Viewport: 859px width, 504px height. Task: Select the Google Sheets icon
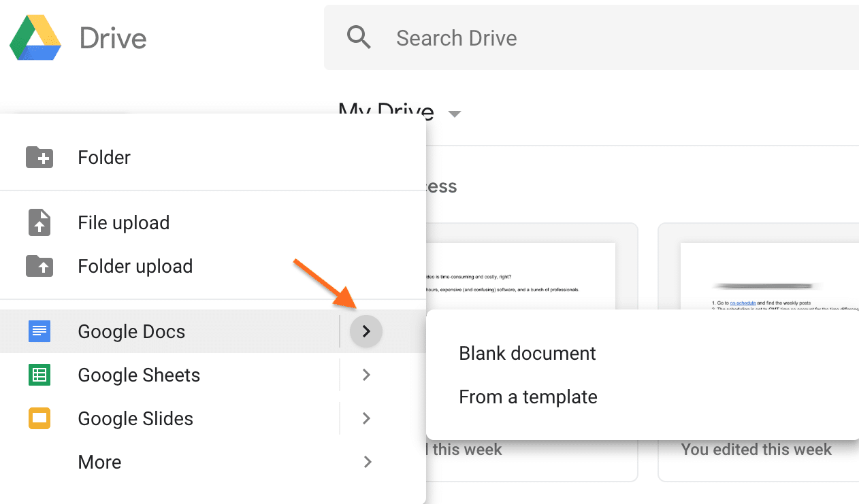(39, 375)
